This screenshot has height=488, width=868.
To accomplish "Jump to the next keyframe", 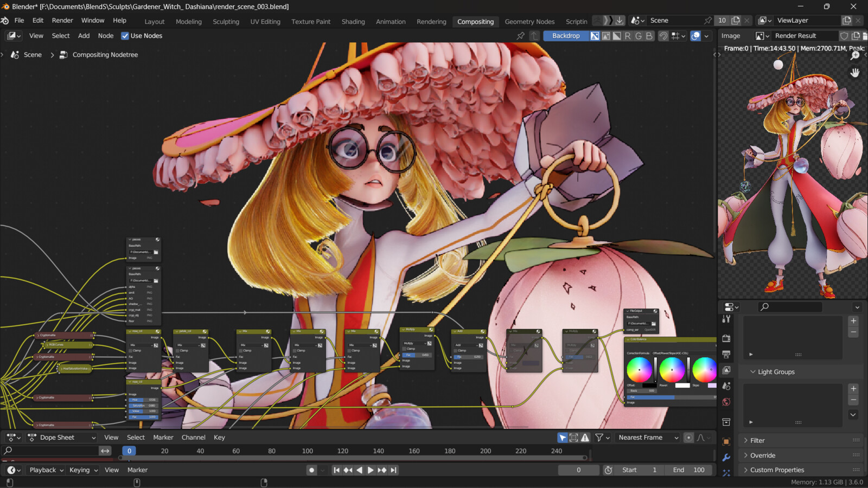I will click(382, 470).
